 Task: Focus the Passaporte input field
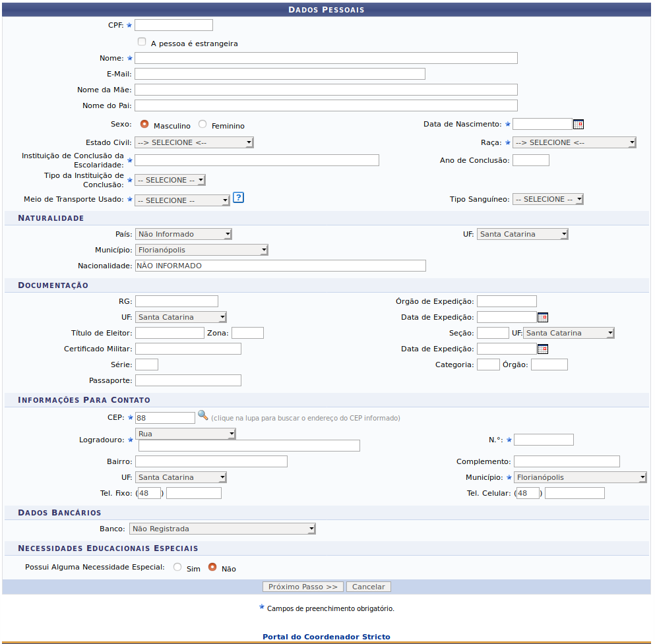click(x=189, y=380)
